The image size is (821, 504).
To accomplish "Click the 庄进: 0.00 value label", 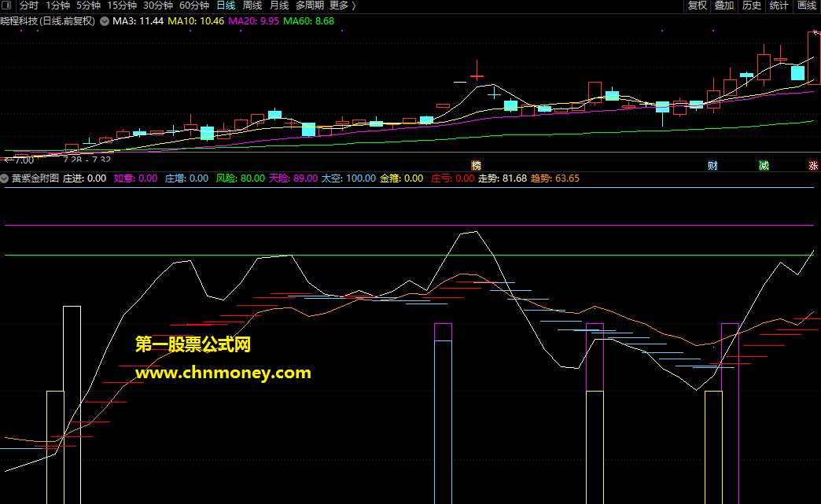I will click(84, 178).
